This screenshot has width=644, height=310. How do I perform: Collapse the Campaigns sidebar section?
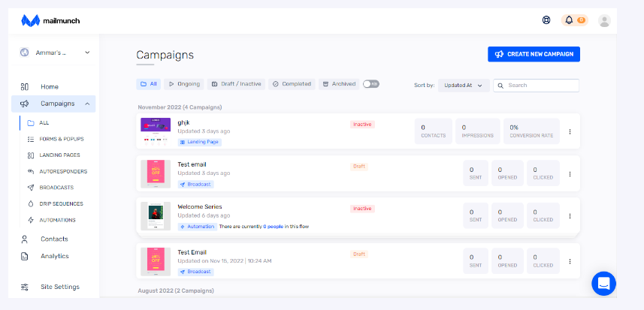click(x=87, y=104)
